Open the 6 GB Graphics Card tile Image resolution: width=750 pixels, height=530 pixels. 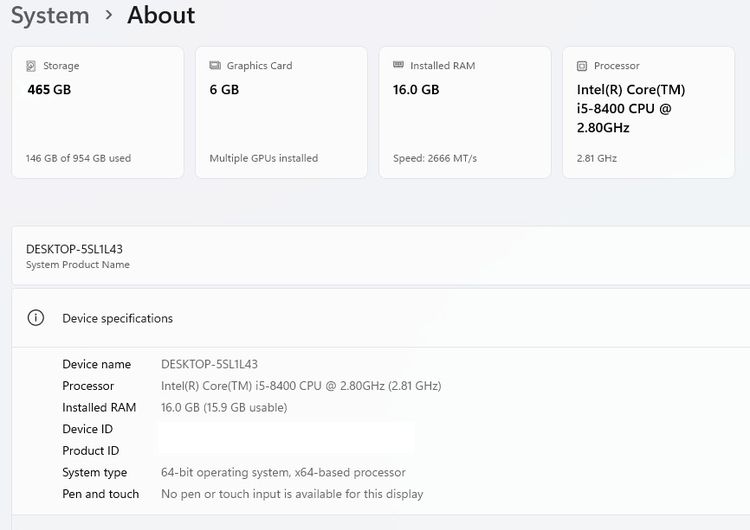pos(281,112)
